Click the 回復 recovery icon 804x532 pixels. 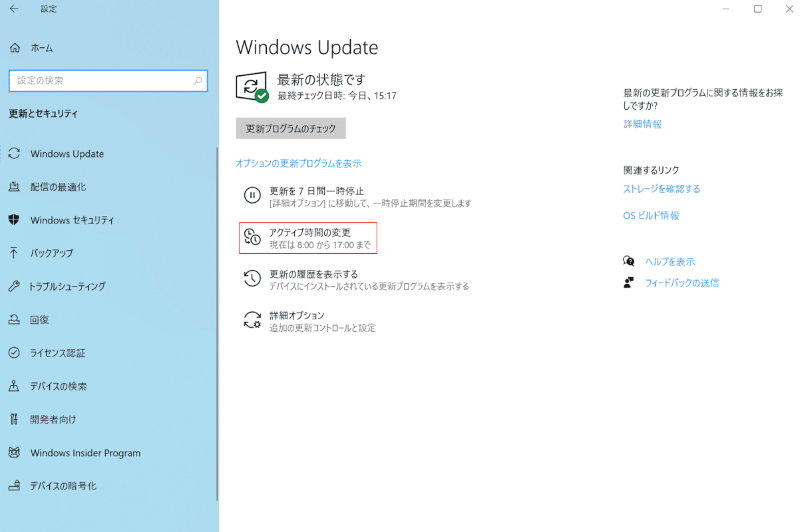[x=14, y=320]
